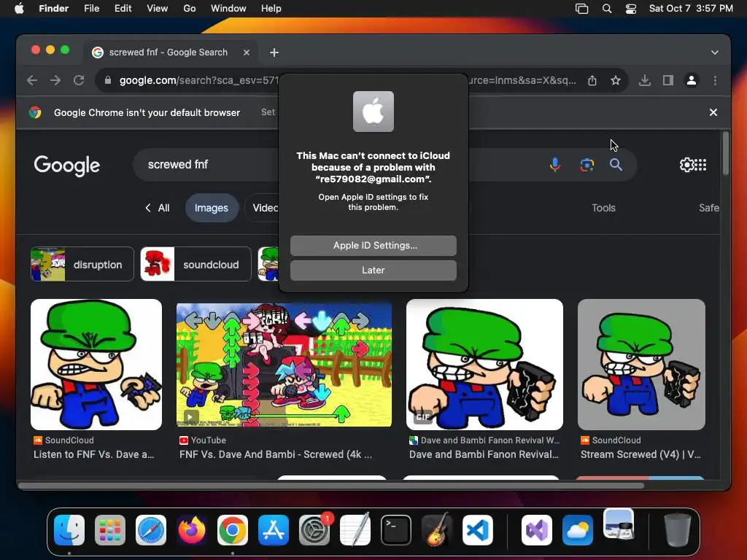Open Finder from the Dock

tap(69, 530)
